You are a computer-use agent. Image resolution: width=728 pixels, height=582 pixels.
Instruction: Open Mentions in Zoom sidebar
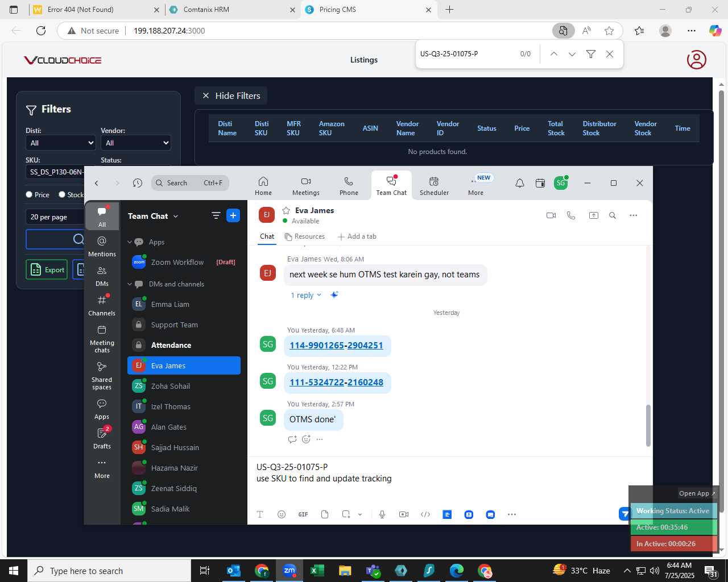tap(102, 246)
